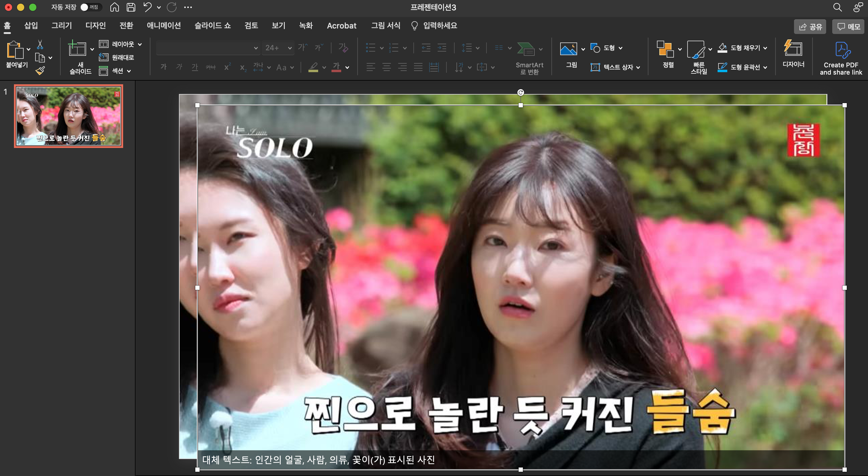The image size is (868, 476).
Task: Toggle underline 간 formatting
Action: (195, 67)
